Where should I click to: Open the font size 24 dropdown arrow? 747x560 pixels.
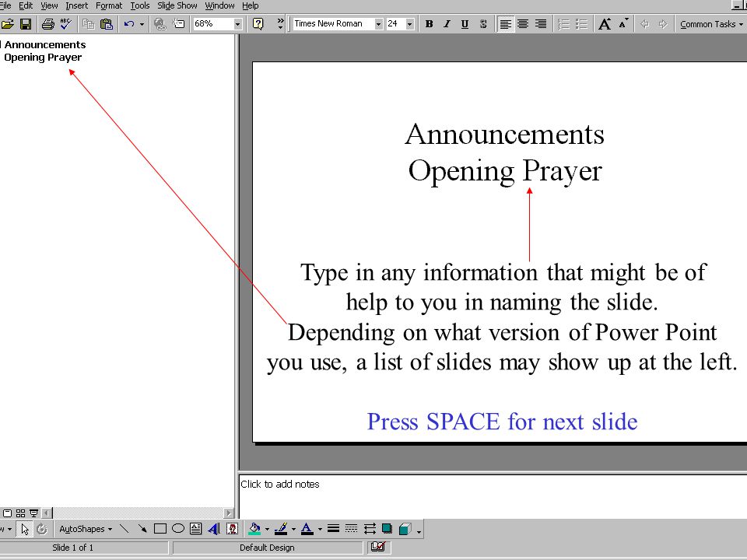409,24
